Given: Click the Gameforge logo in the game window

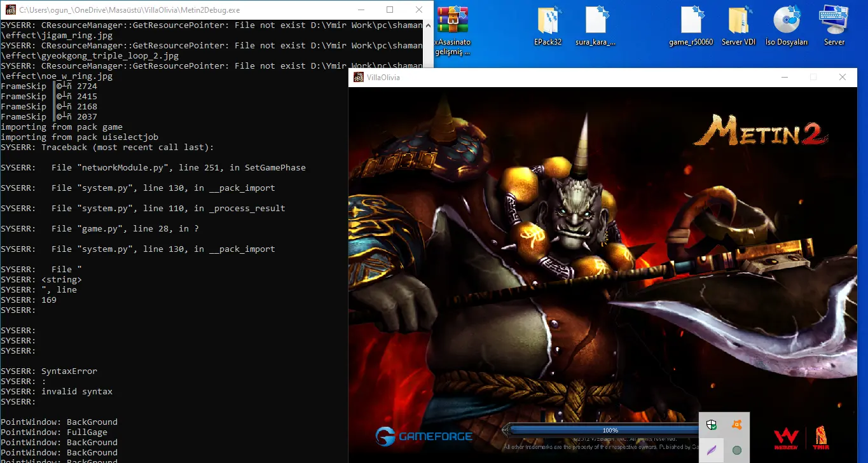Looking at the screenshot, I should click(424, 436).
